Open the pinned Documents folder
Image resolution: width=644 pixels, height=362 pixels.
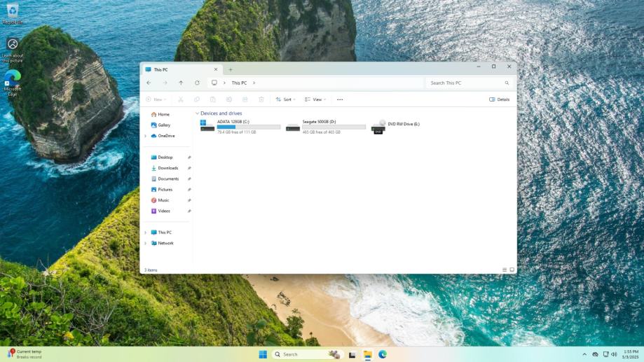pyautogui.click(x=165, y=179)
